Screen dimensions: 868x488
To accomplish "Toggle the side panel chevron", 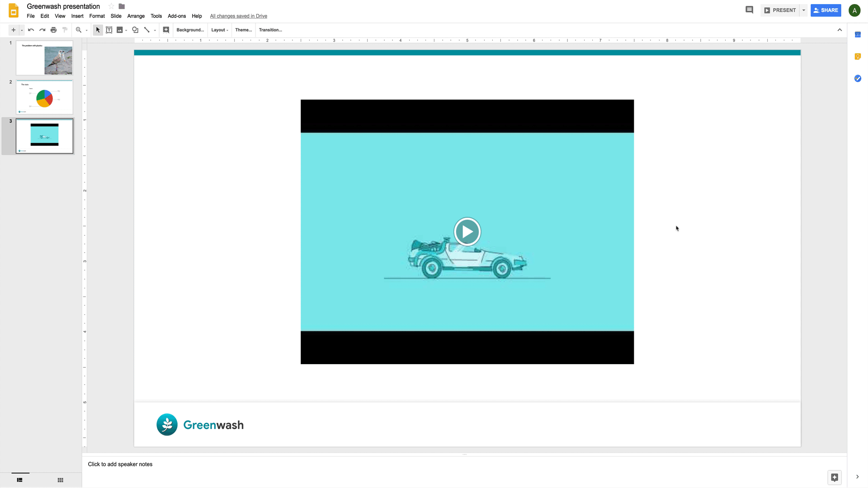I will pyautogui.click(x=857, y=477).
